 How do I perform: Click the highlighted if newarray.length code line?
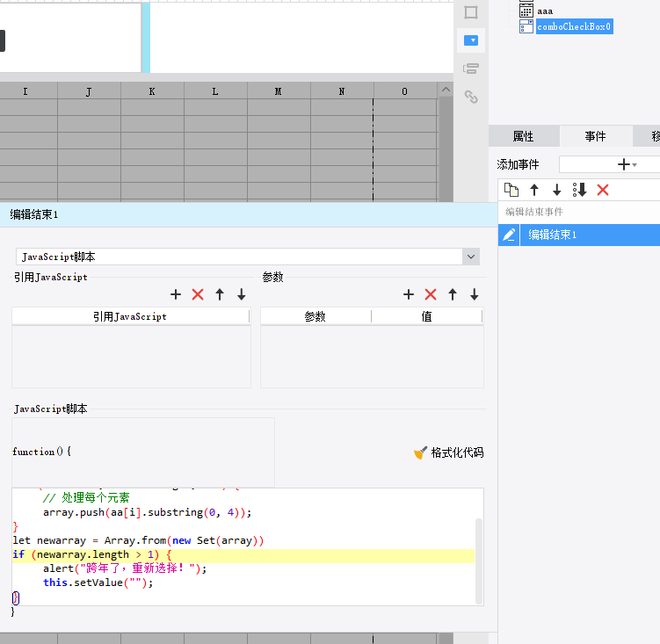pyautogui.click(x=243, y=555)
